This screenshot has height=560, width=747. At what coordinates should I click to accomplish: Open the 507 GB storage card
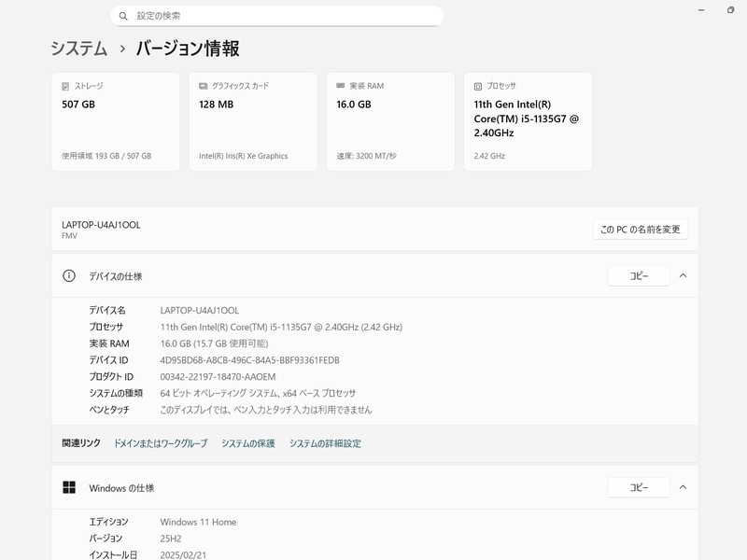coord(115,121)
